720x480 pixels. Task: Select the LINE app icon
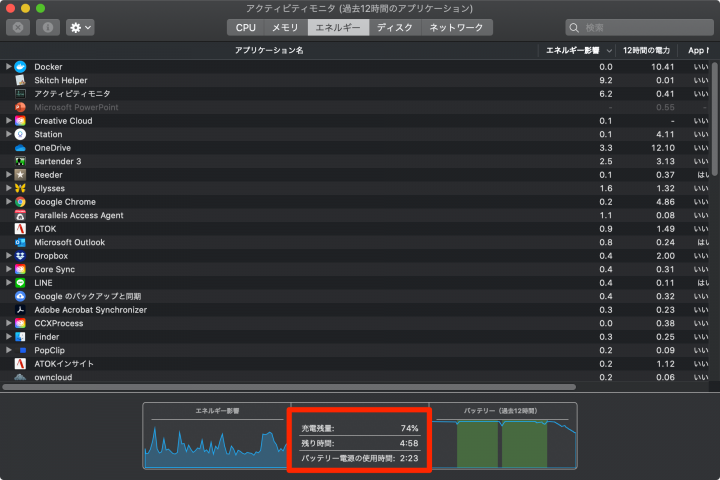(x=20, y=283)
